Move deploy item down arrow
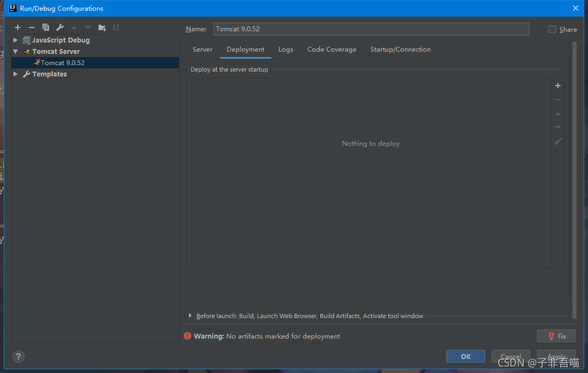 point(558,128)
